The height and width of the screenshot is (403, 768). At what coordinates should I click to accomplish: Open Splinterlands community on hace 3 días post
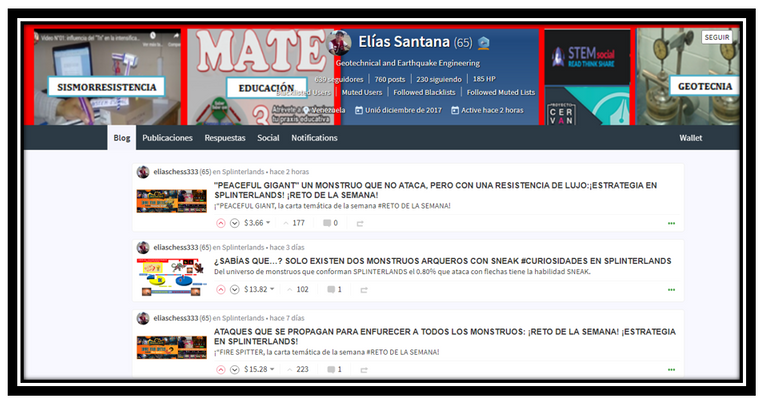(x=243, y=247)
